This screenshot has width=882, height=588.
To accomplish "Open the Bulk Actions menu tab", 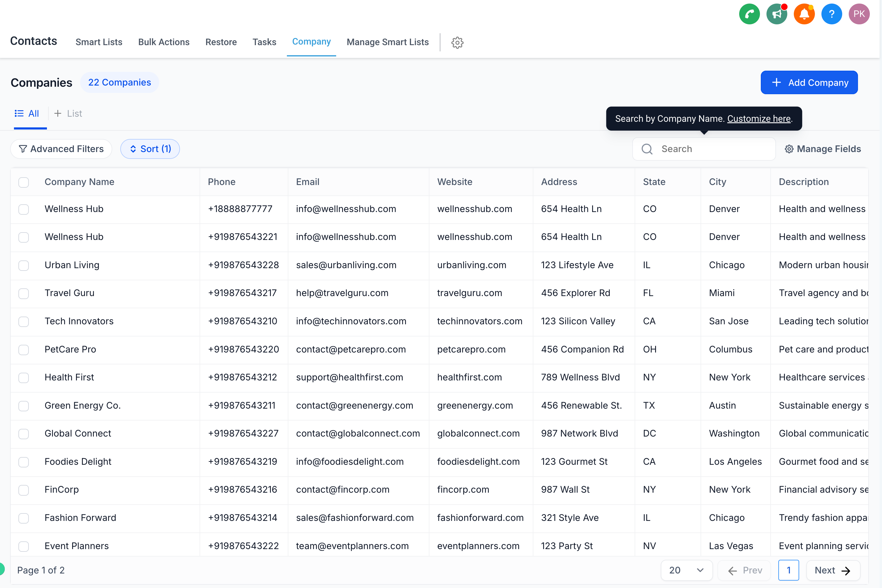I will pos(163,42).
